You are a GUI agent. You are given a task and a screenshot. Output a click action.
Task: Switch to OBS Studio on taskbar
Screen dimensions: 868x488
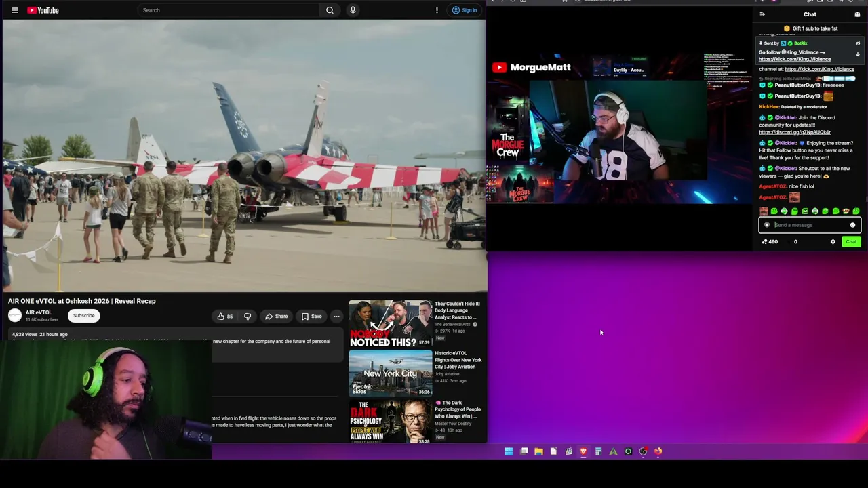[x=643, y=451]
